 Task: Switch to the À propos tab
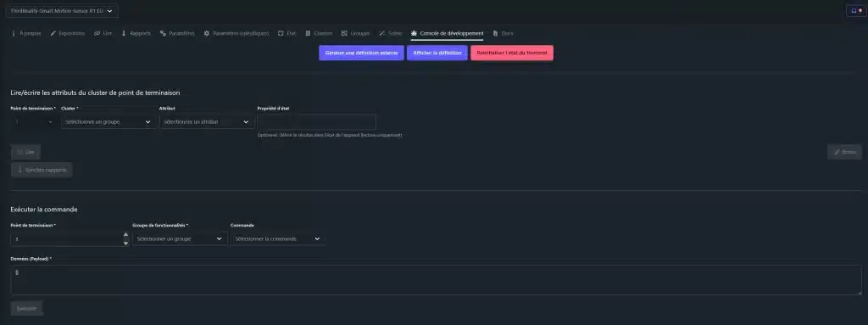(26, 33)
